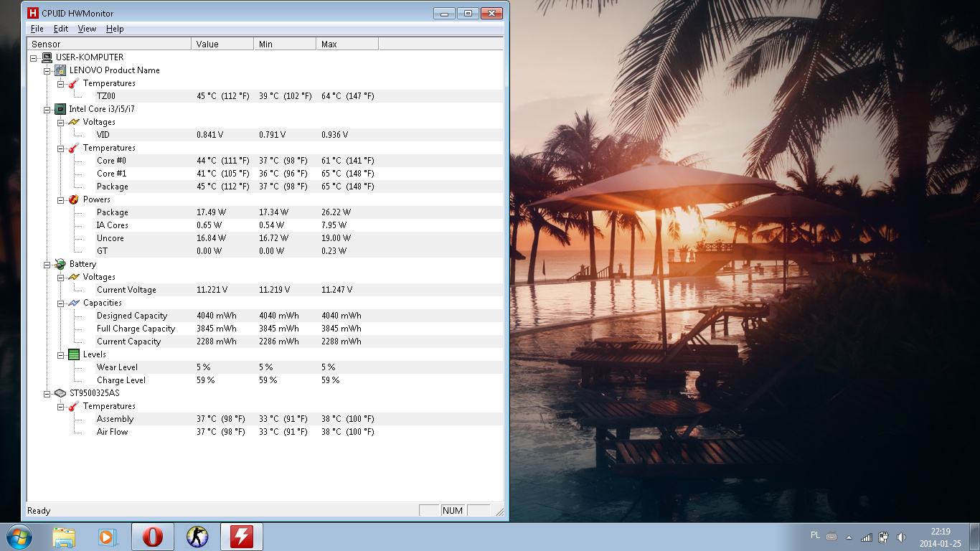Click the HWMonitor title bar app icon
Image resolution: width=980 pixels, height=551 pixels.
tap(33, 13)
